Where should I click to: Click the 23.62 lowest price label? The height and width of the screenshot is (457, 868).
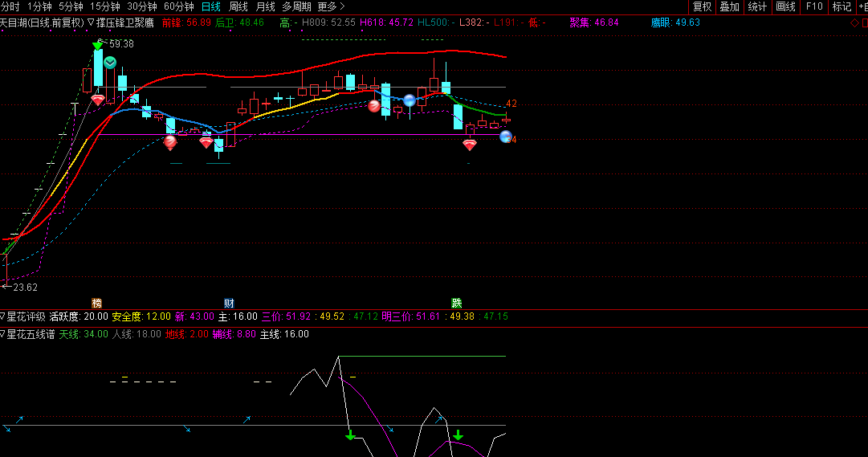(24, 287)
